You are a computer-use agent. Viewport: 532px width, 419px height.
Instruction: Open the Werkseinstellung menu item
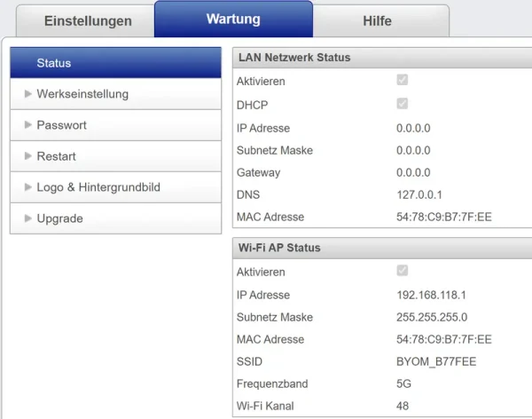coord(82,94)
